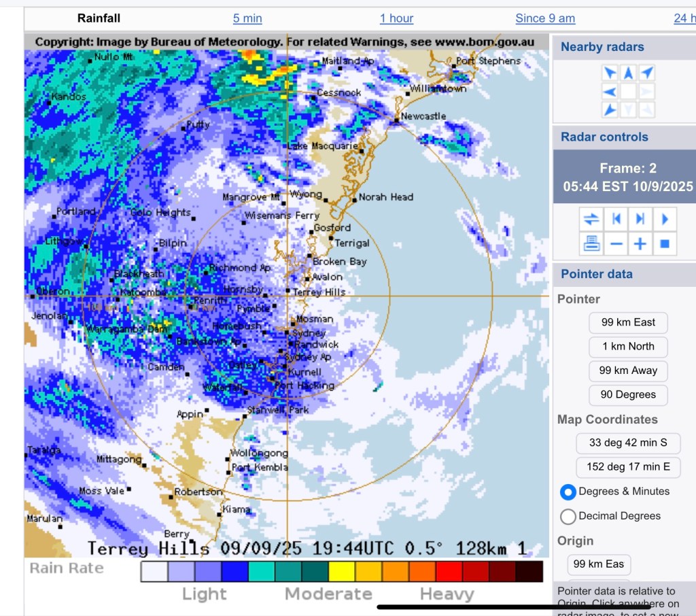Choose Decimal Degrees coordinate format
Image resolution: width=696 pixels, height=616 pixels.
coord(568,516)
